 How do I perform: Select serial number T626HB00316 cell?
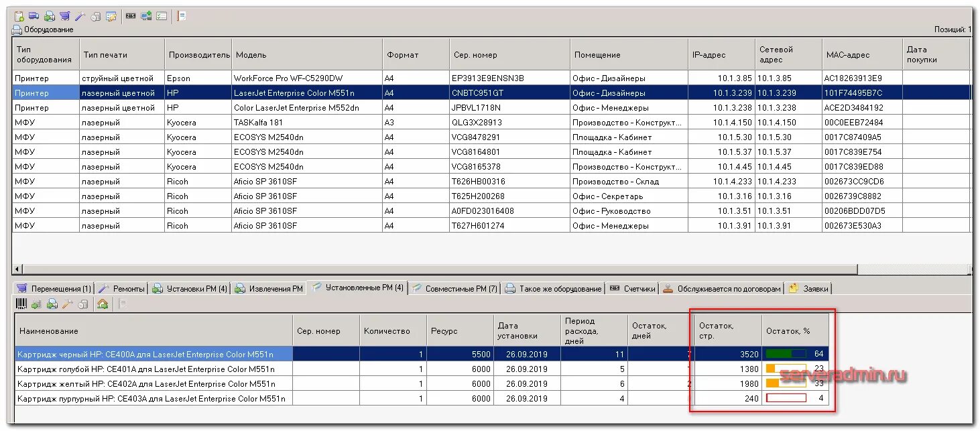point(510,181)
